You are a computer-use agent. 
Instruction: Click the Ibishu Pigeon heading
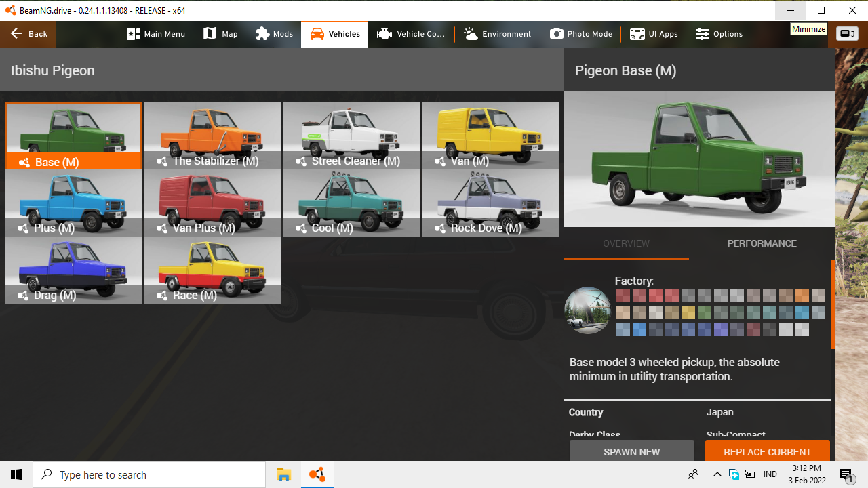[x=53, y=70]
